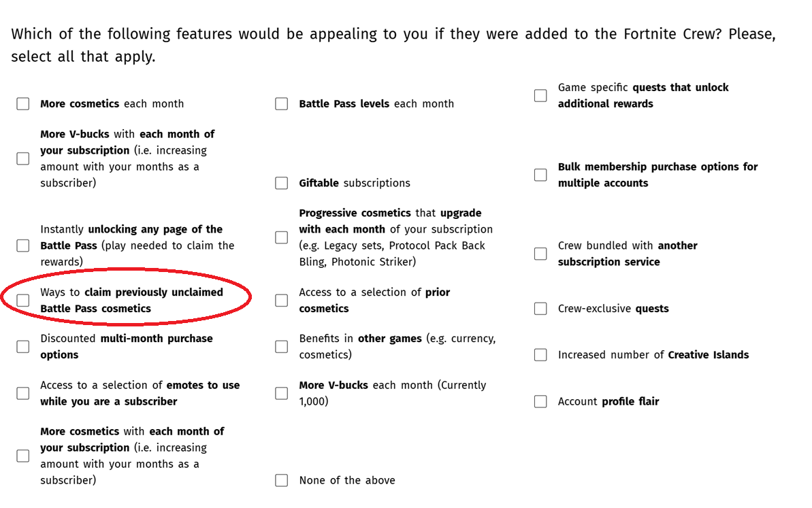Tick the Crew-exclusive quests checkbox
This screenshot has height=508, width=812.
pos(540,308)
